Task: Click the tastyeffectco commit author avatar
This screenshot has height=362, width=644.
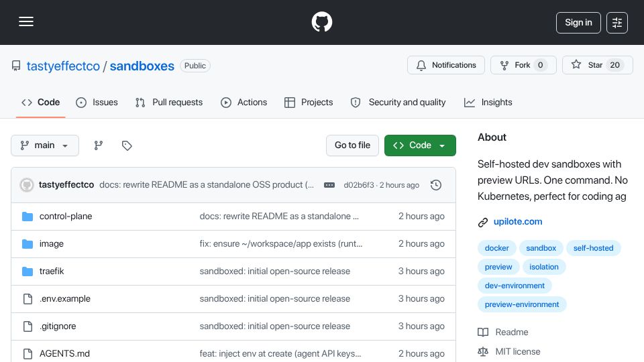Action: point(27,185)
